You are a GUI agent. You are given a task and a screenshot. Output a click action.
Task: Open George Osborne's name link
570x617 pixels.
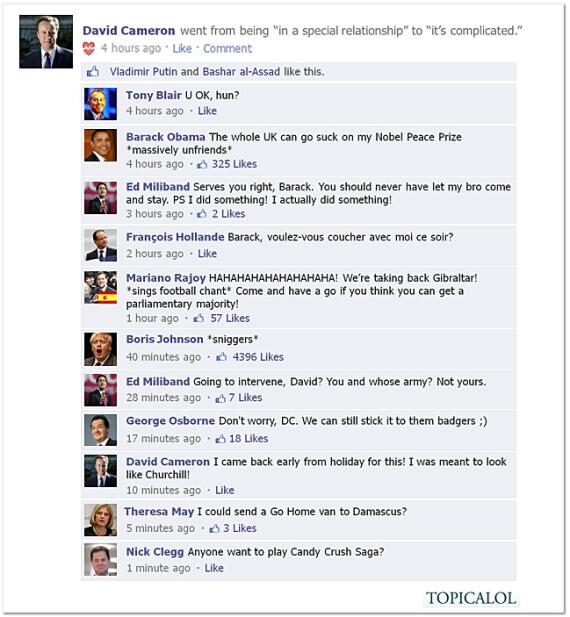pos(170,421)
